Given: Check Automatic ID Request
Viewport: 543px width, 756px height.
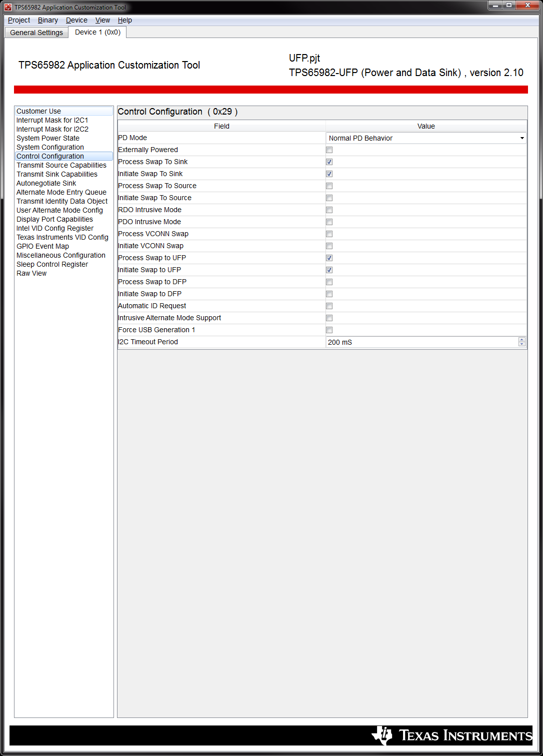Looking at the screenshot, I should [x=329, y=306].
